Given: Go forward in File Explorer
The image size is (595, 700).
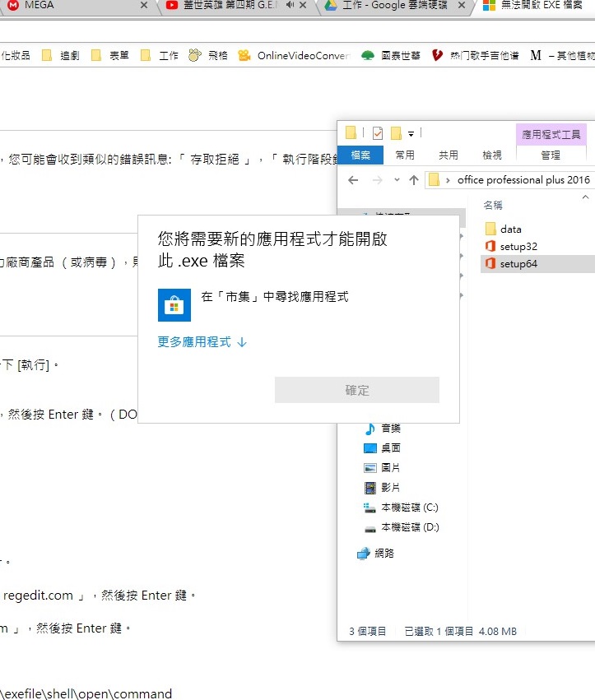Looking at the screenshot, I should [378, 180].
